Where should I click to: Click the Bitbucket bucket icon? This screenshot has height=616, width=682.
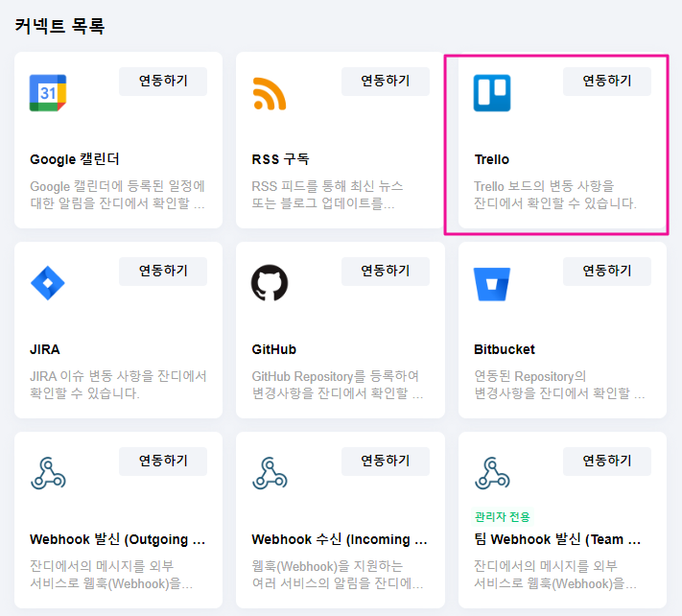point(492,284)
